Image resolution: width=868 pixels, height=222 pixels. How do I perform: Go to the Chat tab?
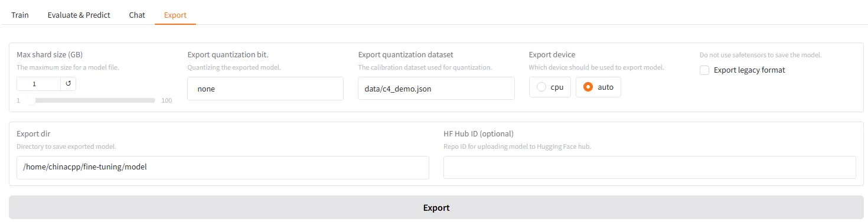click(137, 15)
